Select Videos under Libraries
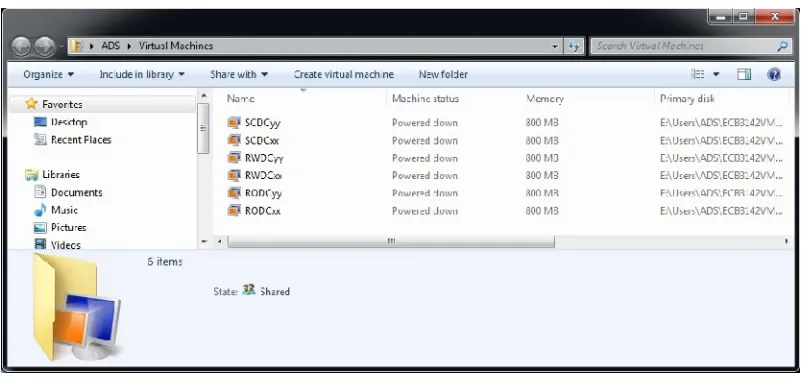Viewport: 804px width, 378px height. click(66, 245)
